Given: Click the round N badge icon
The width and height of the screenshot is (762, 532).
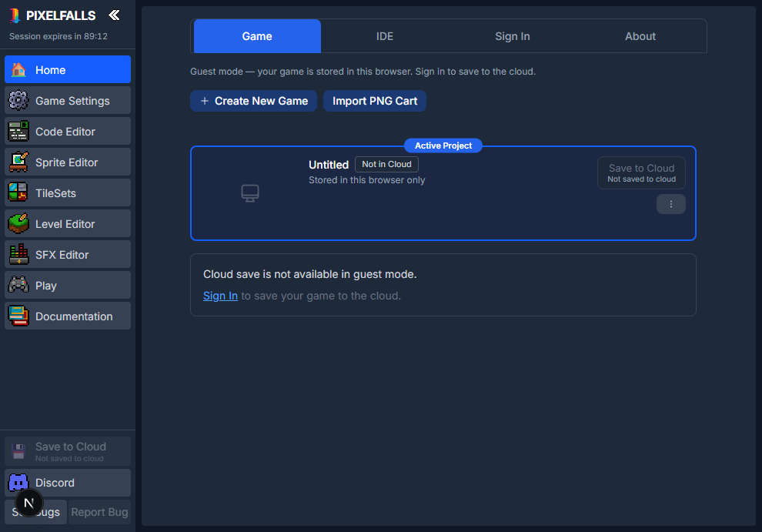Looking at the screenshot, I should (28, 503).
